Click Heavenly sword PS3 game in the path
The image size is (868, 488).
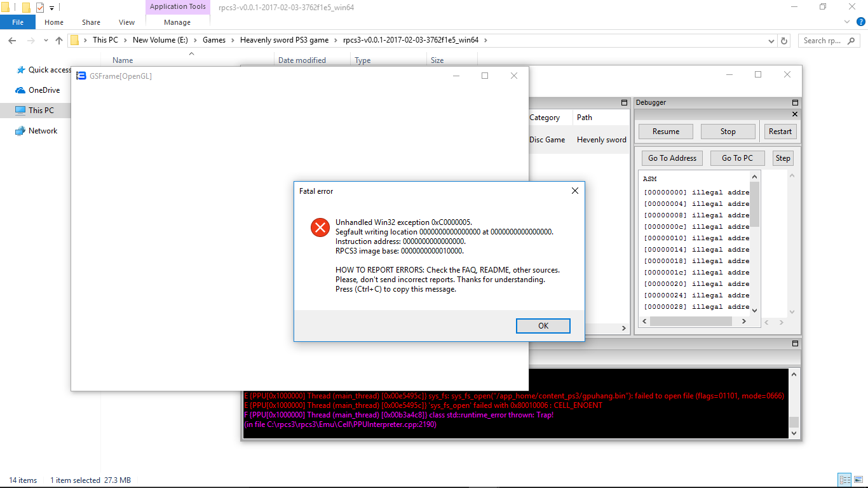point(284,40)
